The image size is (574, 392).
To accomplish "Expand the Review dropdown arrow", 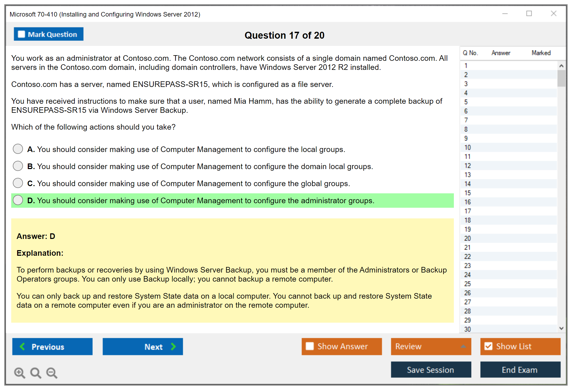I will click(463, 346).
